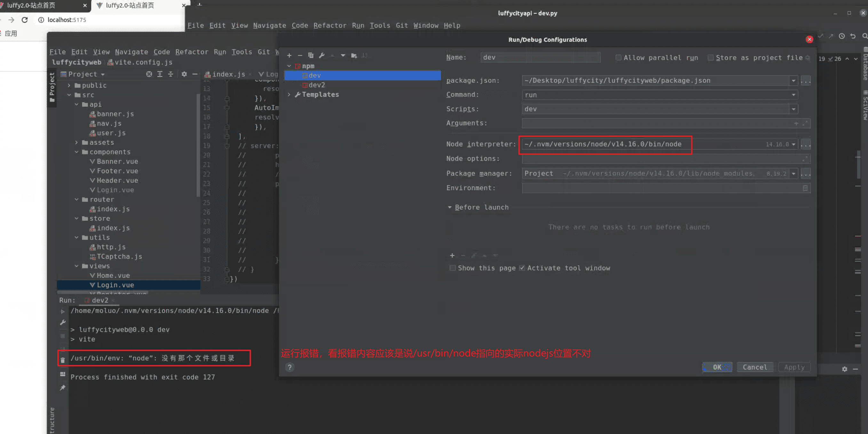Remove selected configuration with minus icon
This screenshot has height=434, width=868.
tap(300, 56)
